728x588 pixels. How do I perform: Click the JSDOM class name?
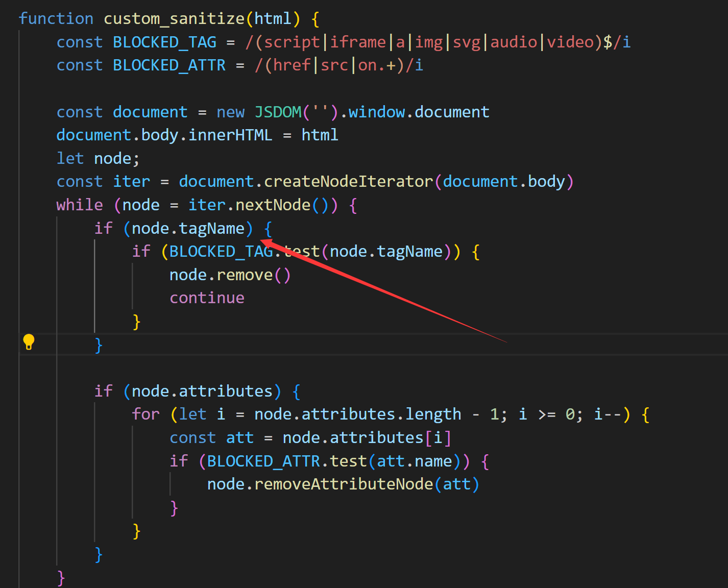pyautogui.click(x=278, y=112)
